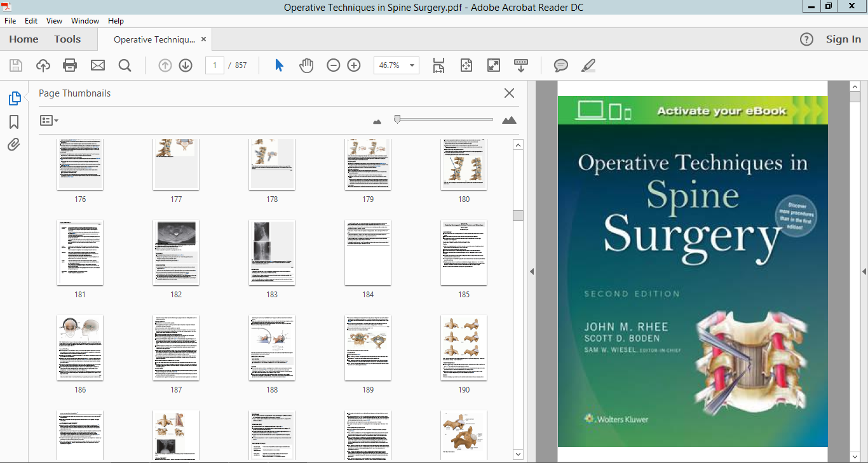
Task: Open the read mode tools icon
Action: pyautogui.click(x=521, y=65)
